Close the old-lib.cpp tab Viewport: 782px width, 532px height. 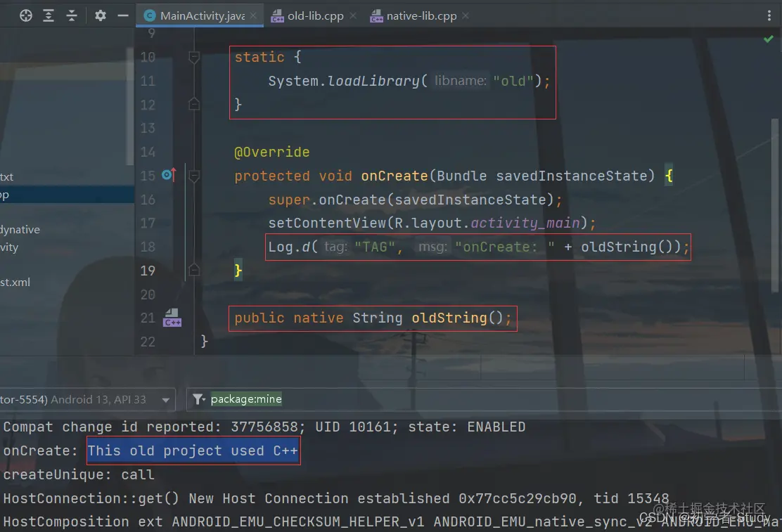(352, 16)
